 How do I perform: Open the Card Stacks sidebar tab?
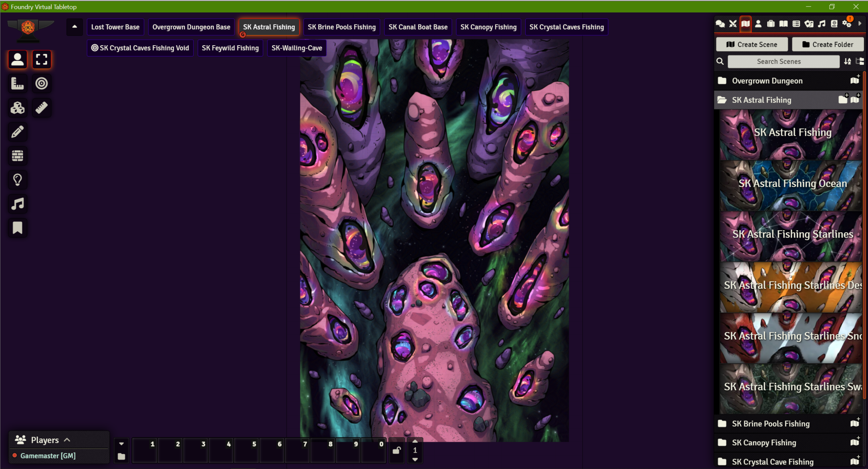coord(809,24)
